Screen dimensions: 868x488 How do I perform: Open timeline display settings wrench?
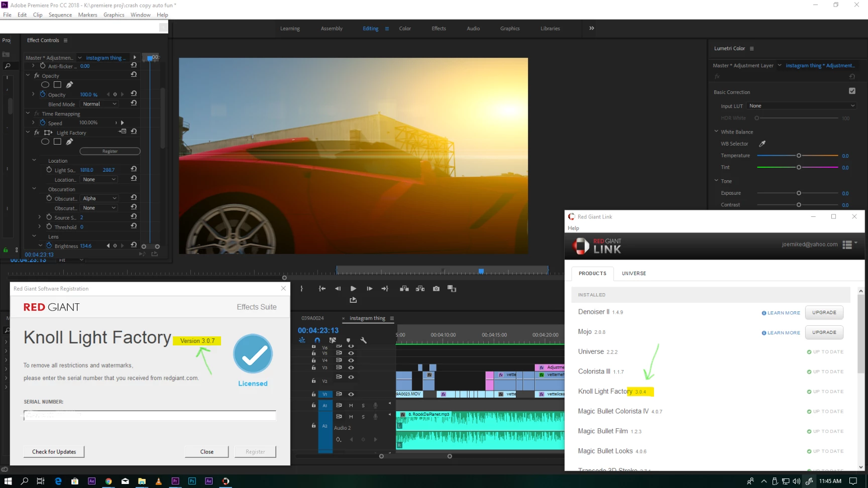coord(364,340)
